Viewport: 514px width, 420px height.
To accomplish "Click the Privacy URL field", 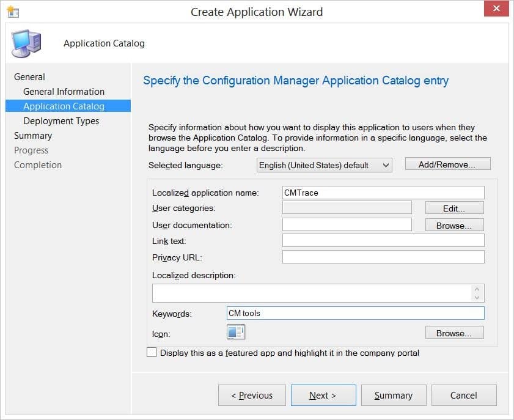I will (x=382, y=257).
